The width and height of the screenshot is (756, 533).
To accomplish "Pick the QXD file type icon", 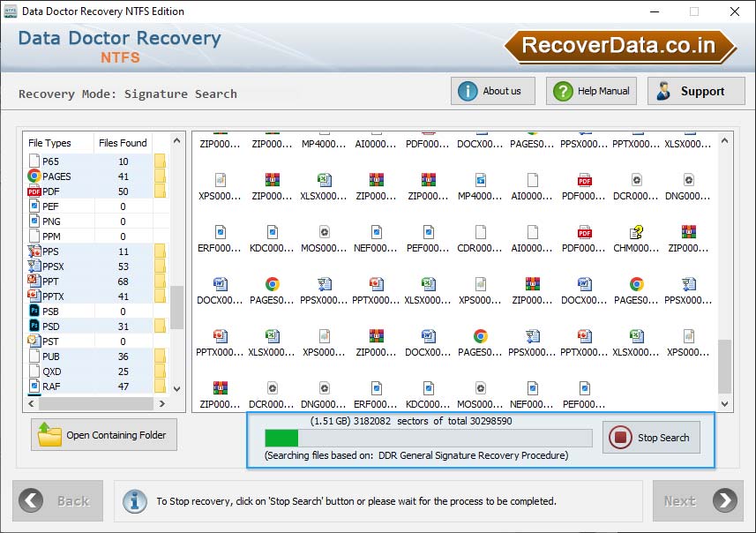I will tap(34, 371).
